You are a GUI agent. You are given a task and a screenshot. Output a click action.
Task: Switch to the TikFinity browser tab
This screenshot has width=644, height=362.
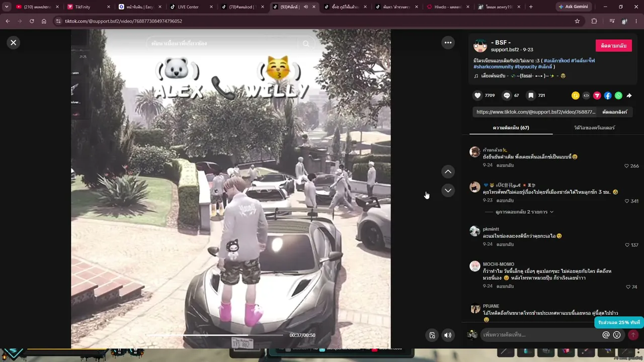pos(89,7)
